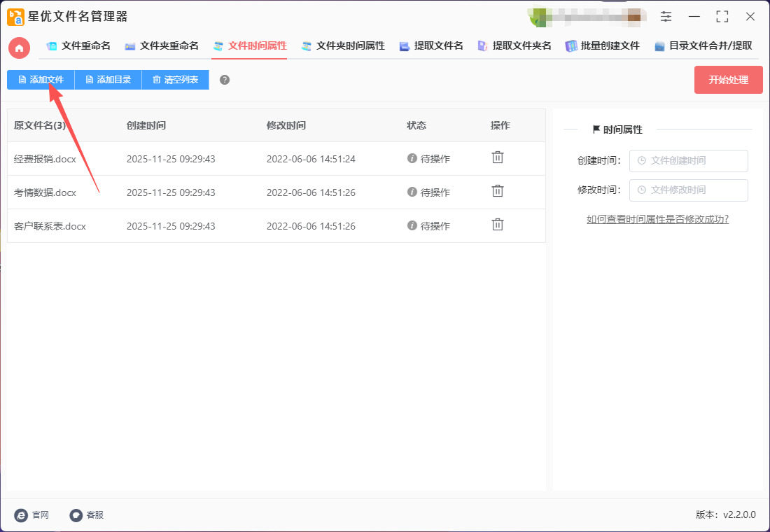Click the home icon on the left
Viewport: 770px width, 532px height.
coord(18,48)
